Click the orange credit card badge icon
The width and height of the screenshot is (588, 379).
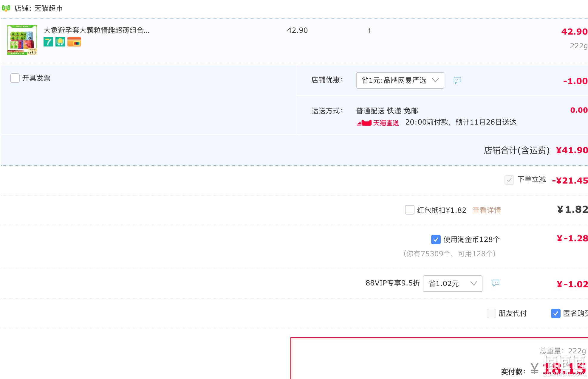pos(74,42)
